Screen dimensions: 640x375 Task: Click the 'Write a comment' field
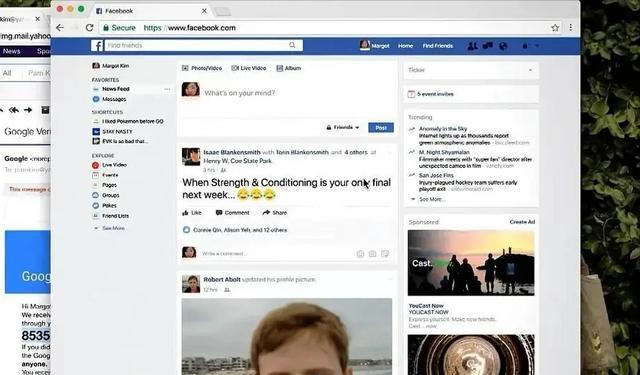(x=278, y=253)
